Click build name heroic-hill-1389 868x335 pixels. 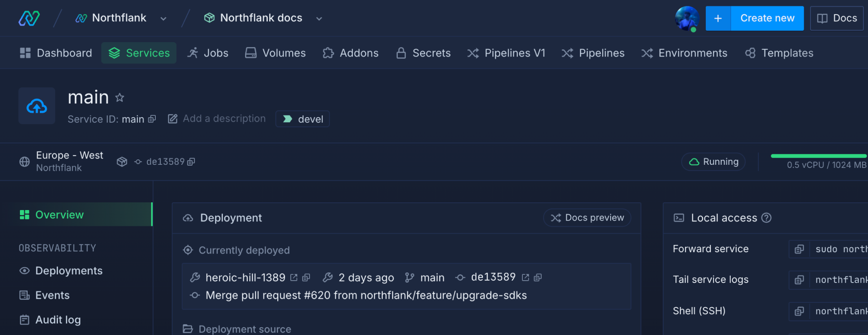[246, 278]
